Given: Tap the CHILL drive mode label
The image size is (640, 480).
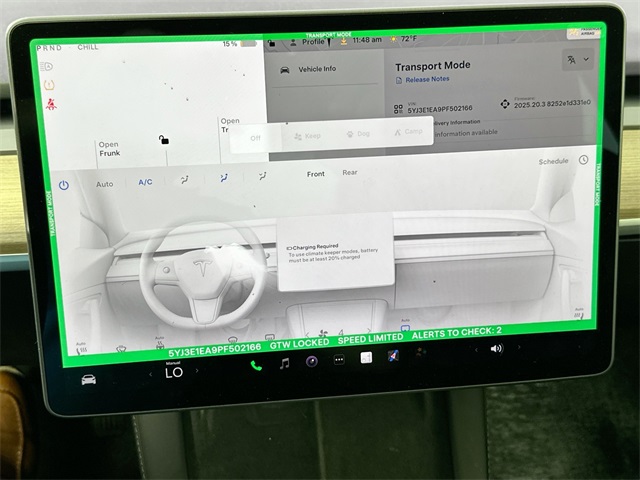Looking at the screenshot, I should pos(88,47).
